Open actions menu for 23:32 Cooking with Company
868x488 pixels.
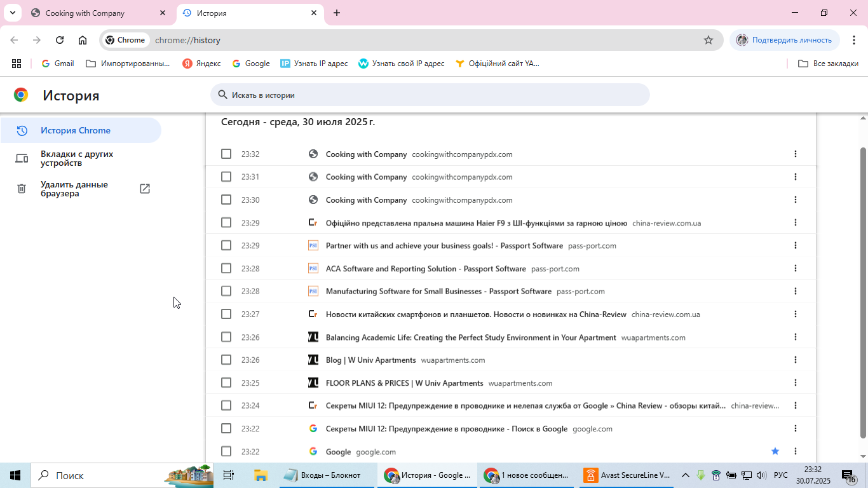(795, 154)
